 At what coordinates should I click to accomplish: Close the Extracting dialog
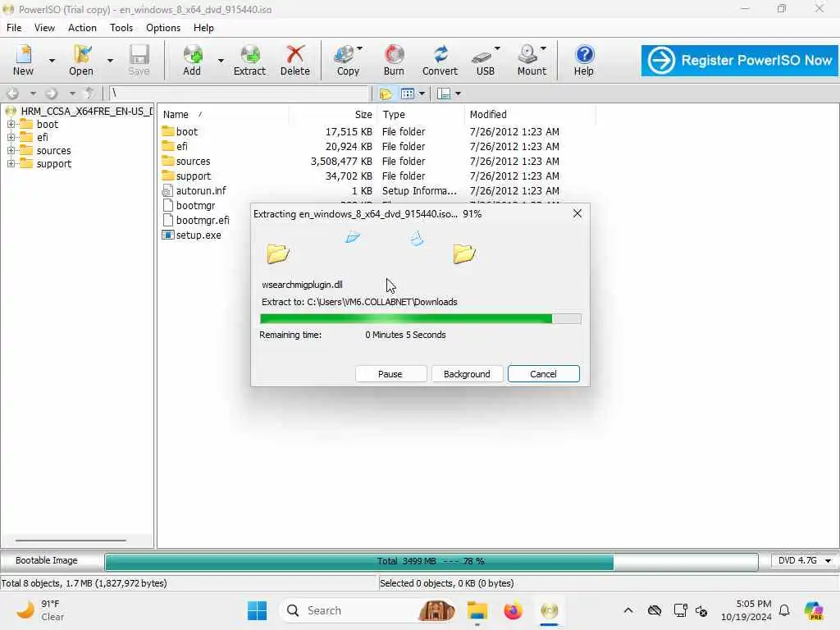[577, 213]
